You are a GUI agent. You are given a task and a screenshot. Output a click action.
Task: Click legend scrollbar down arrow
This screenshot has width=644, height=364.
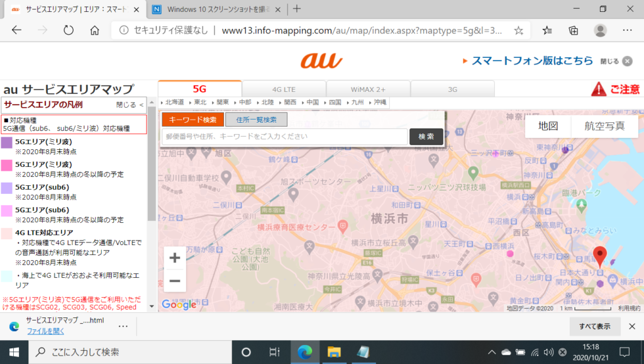click(152, 307)
